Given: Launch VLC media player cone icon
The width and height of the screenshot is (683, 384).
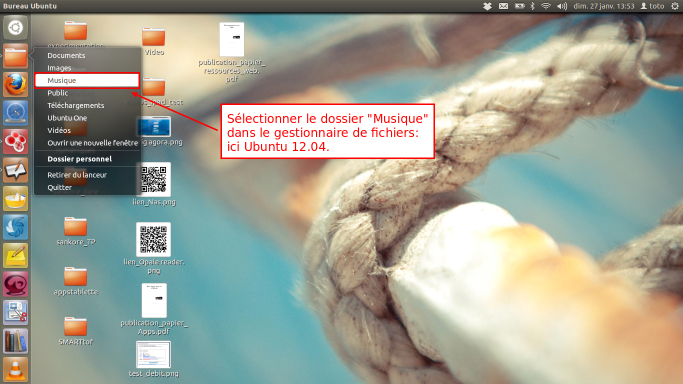Looking at the screenshot, I should coord(15,370).
